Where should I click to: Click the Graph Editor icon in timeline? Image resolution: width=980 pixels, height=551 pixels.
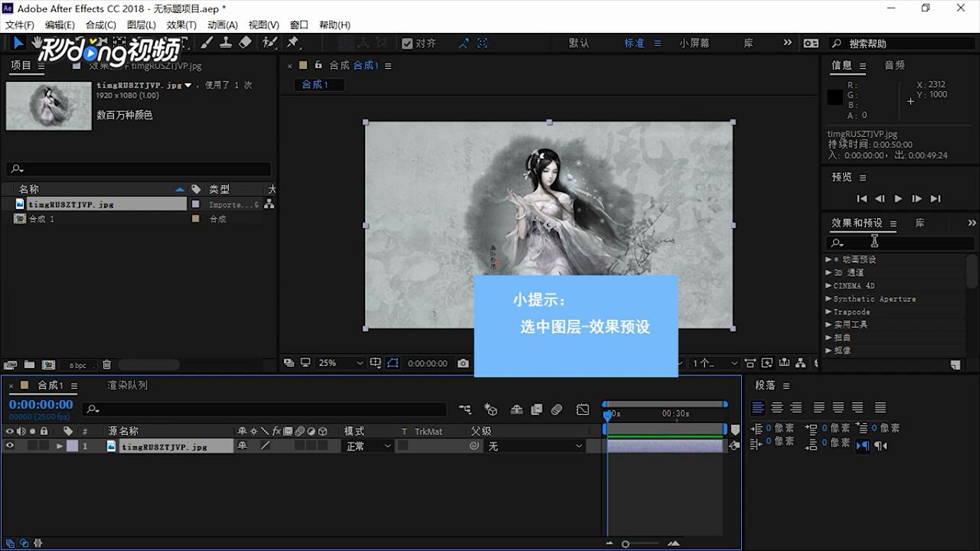583,410
